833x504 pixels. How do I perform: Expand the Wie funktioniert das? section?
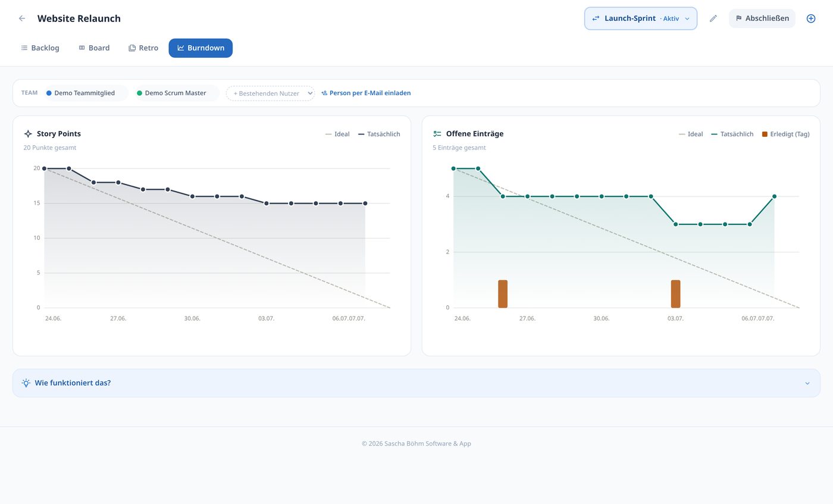coord(416,383)
